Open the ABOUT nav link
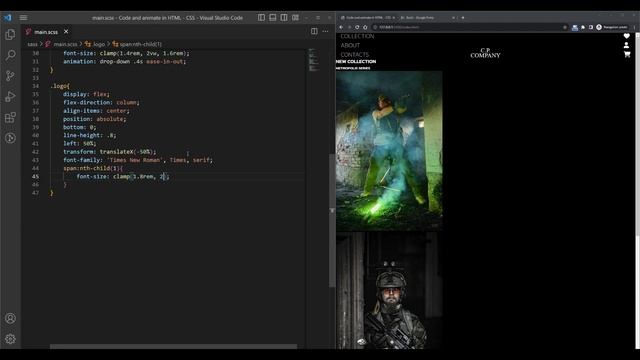640x360 pixels. point(350,45)
